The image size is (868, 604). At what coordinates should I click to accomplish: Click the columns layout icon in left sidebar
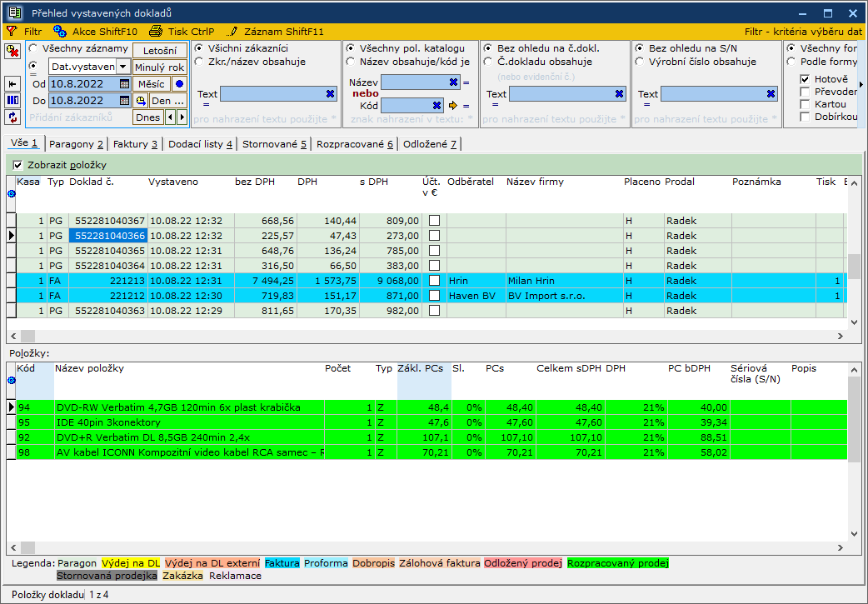coord(13,101)
